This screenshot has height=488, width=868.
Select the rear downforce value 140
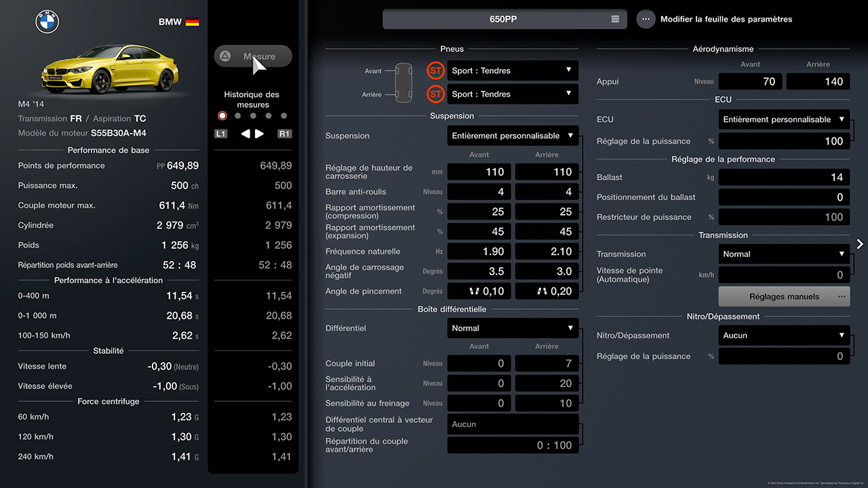[x=818, y=81]
